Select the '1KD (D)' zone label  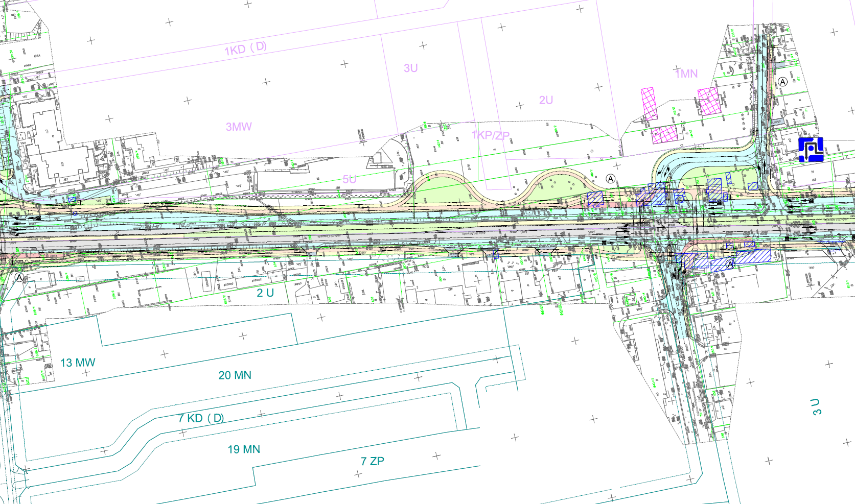245,49
